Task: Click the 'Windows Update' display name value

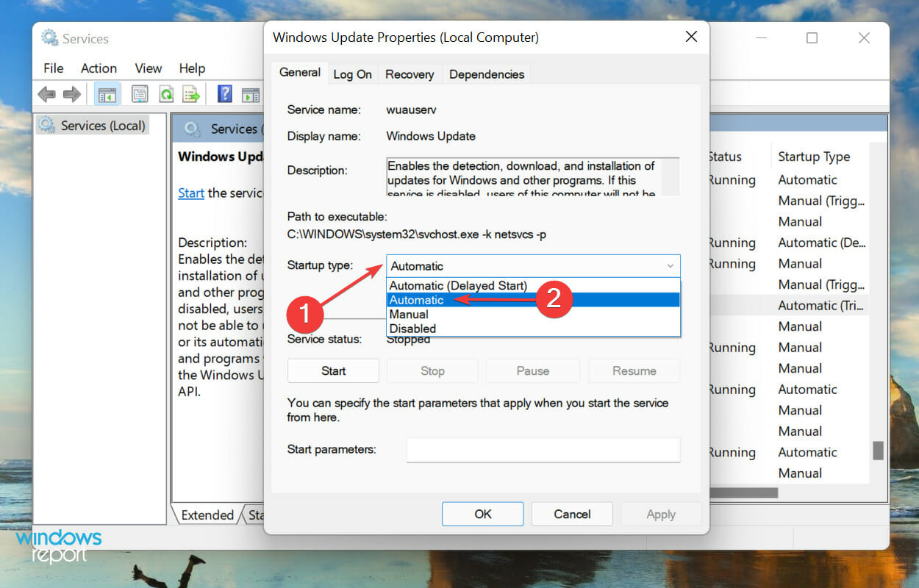Action: [431, 136]
